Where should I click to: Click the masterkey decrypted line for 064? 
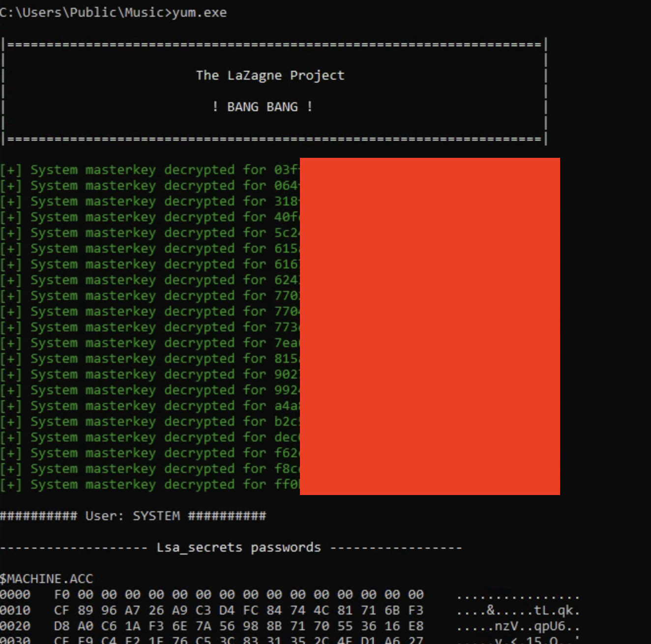(149, 185)
